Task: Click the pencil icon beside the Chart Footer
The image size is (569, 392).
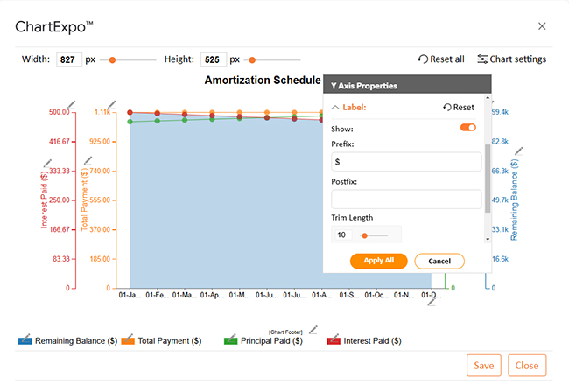Action: point(313,329)
